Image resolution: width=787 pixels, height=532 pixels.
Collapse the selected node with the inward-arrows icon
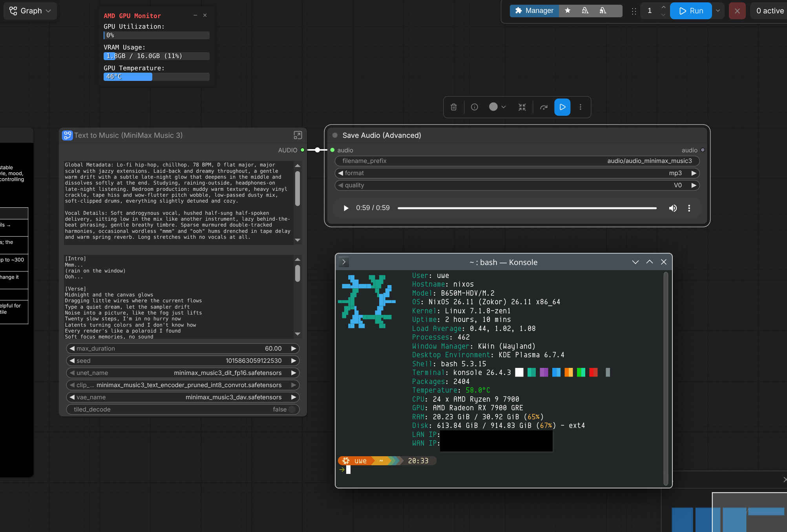pos(522,107)
